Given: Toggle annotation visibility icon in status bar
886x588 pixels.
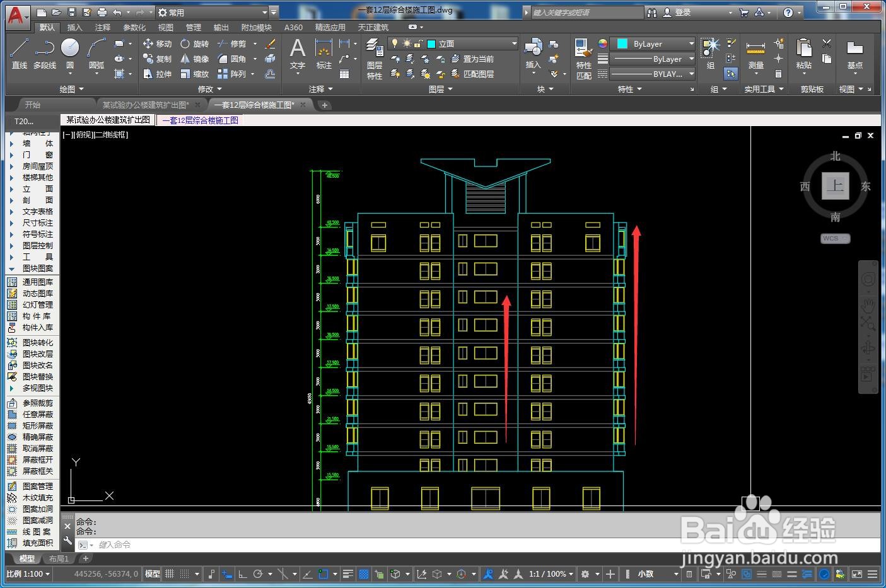Looking at the screenshot, I should pyautogui.click(x=487, y=574).
